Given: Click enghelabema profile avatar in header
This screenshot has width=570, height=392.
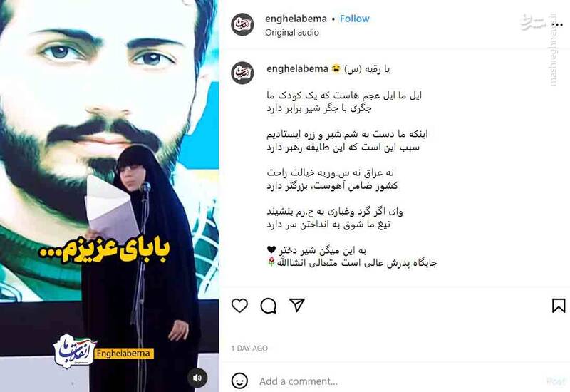Looking at the screenshot, I should pos(242,24).
